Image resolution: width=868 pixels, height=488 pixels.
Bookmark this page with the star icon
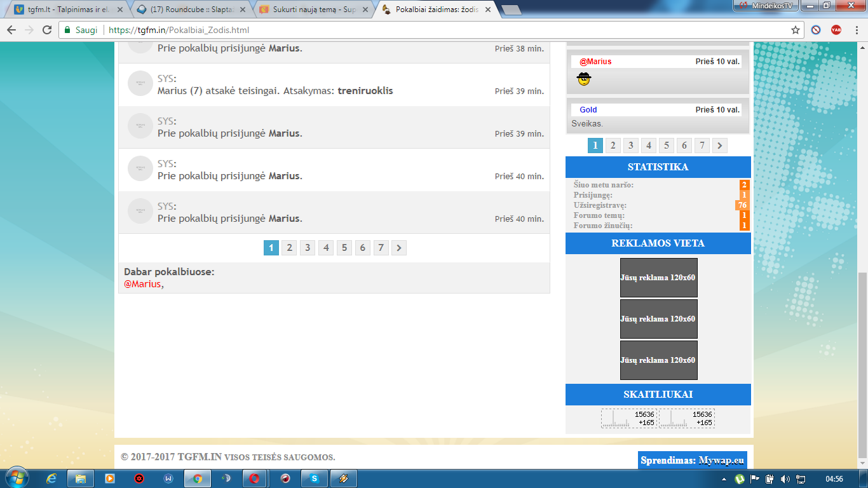(795, 30)
